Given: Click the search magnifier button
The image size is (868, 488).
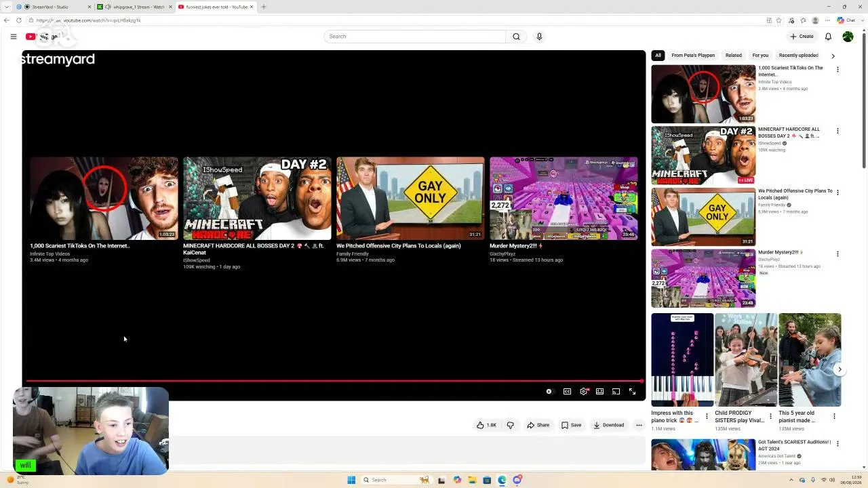Looking at the screenshot, I should click(x=516, y=37).
